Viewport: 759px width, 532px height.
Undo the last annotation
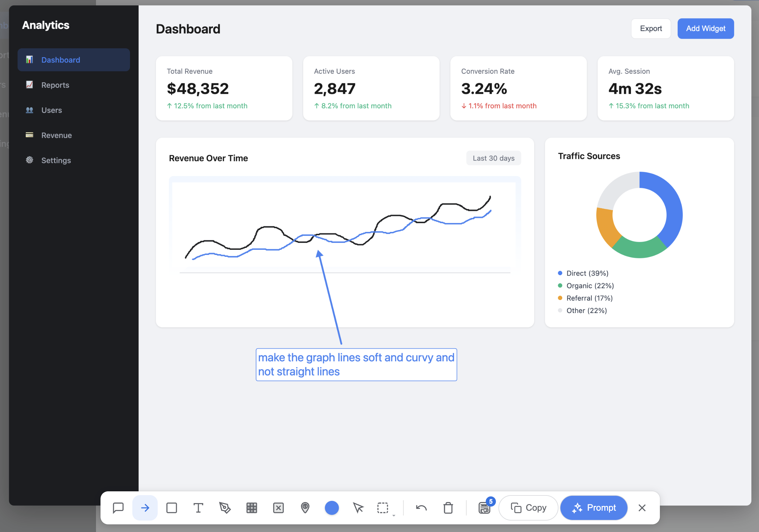(x=421, y=508)
